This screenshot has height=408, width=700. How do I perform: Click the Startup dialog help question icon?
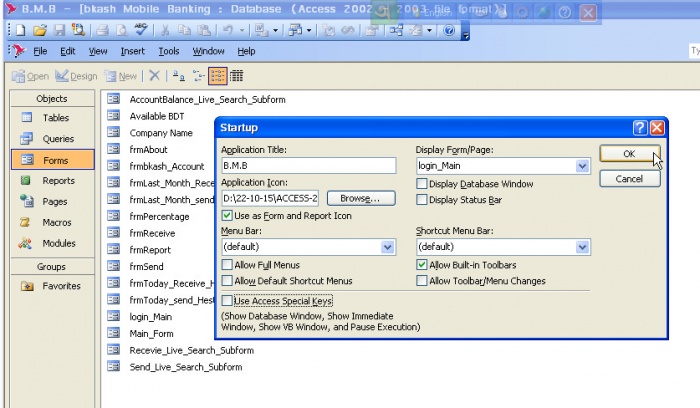pyautogui.click(x=640, y=128)
